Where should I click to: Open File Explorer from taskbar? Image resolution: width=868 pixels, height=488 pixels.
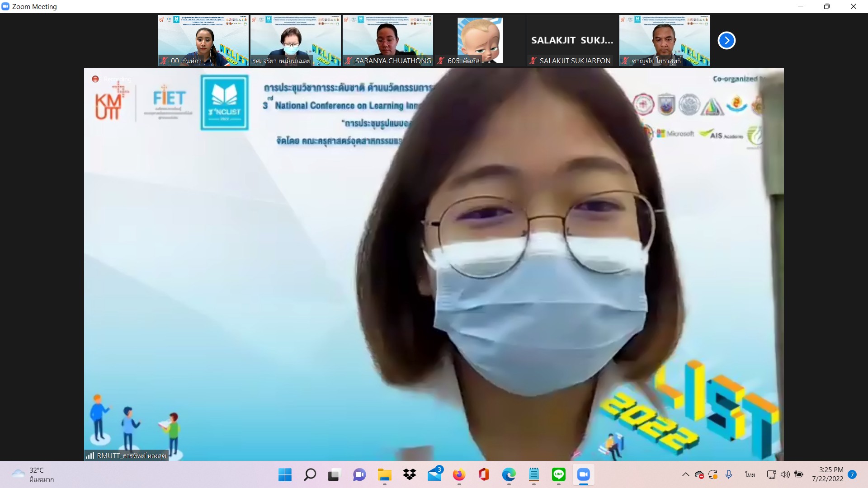(x=384, y=474)
